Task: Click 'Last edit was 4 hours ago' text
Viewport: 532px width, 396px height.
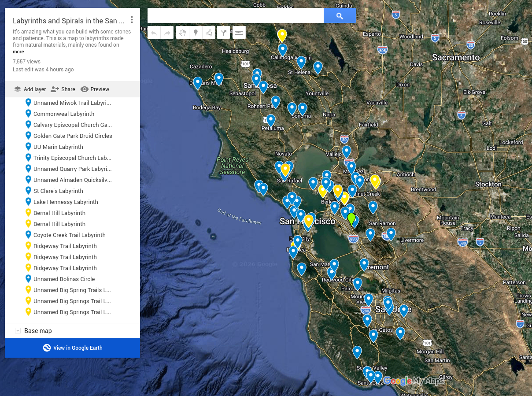Action: 43,70
